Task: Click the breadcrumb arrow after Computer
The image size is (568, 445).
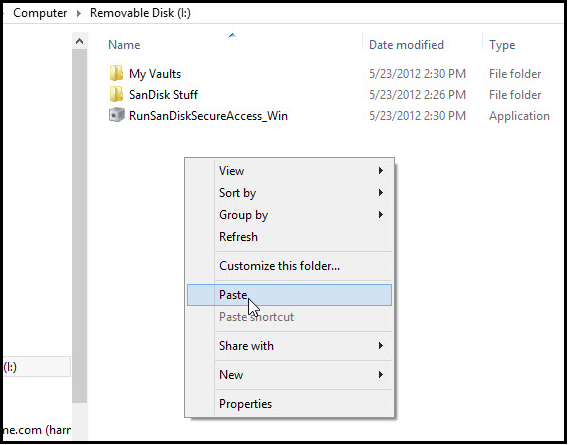Action: (79, 13)
